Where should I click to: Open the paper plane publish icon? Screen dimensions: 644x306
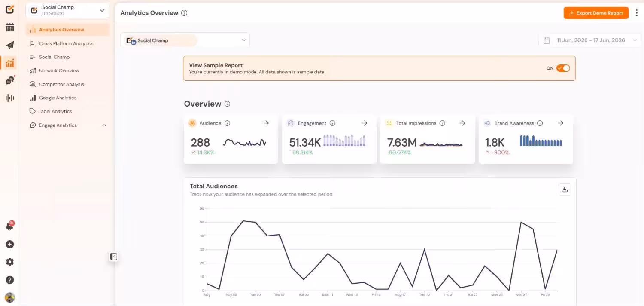[10, 45]
